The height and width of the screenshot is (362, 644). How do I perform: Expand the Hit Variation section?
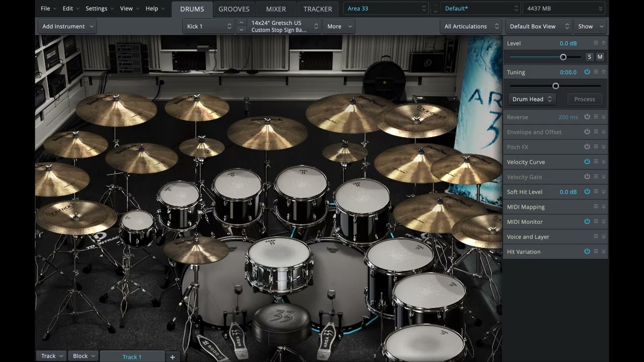coord(603,251)
